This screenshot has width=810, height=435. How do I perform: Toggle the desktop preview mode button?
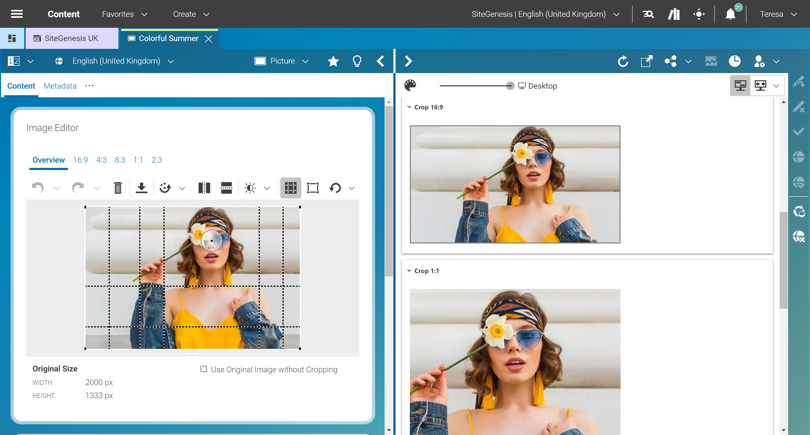[740, 86]
